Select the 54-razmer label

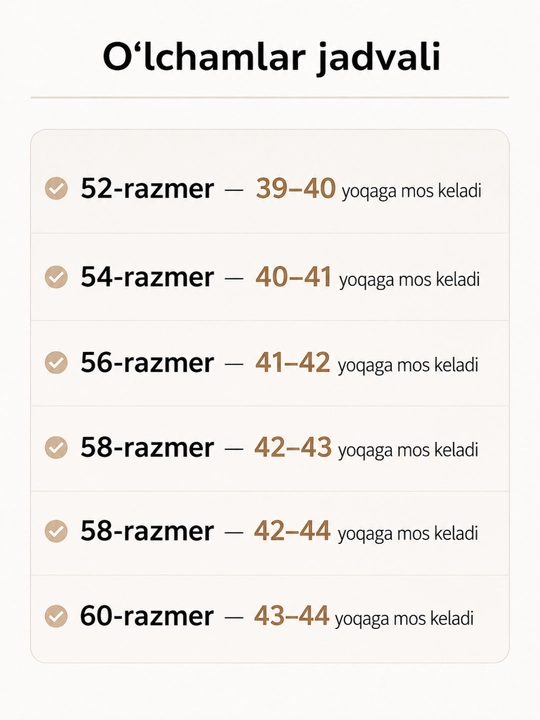tap(147, 277)
